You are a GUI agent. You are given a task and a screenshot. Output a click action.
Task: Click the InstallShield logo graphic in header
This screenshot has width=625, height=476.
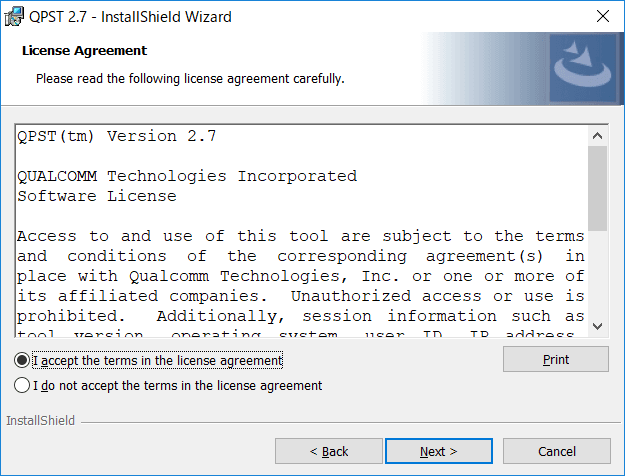click(x=581, y=66)
